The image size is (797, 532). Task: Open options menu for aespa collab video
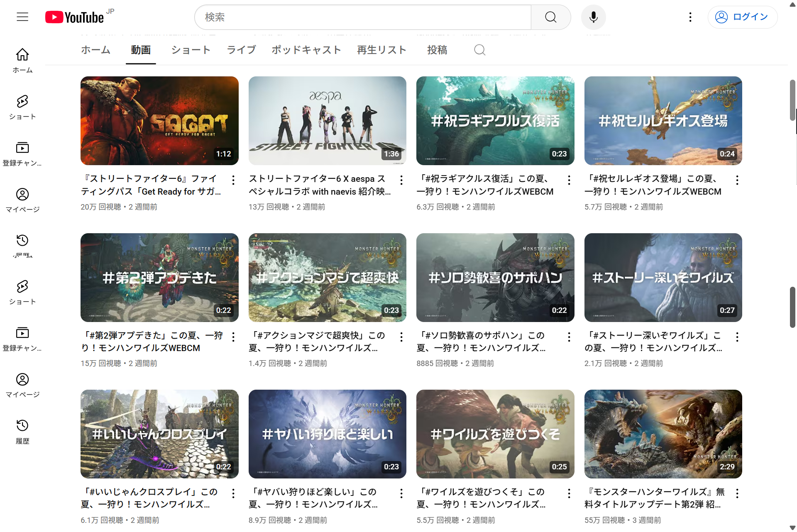click(401, 180)
